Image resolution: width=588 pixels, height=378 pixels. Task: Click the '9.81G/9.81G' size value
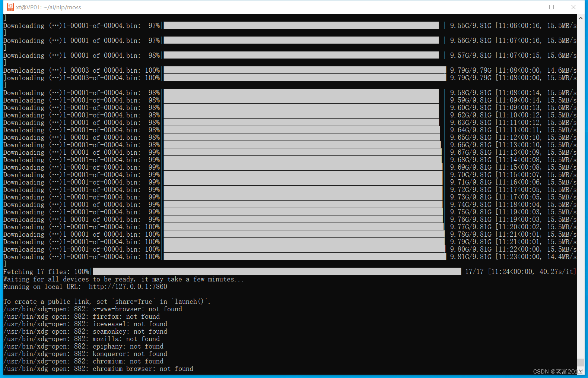click(x=471, y=257)
